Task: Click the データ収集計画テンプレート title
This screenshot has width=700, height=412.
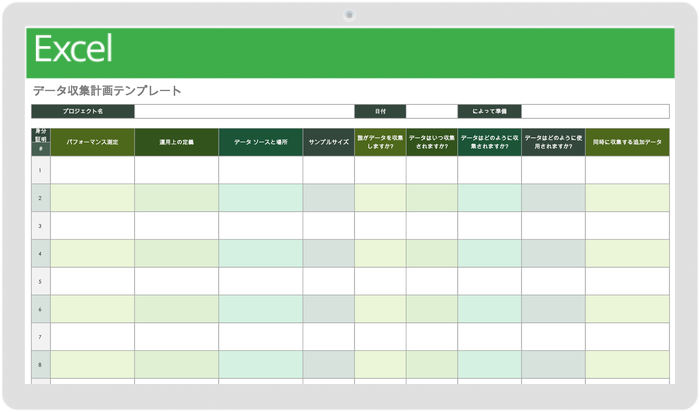Action: 107,91
